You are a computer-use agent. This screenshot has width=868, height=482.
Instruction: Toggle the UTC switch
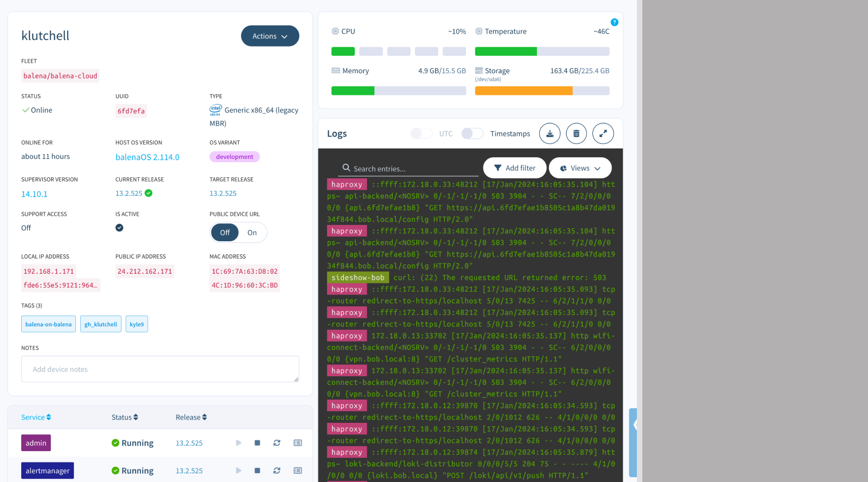point(422,133)
